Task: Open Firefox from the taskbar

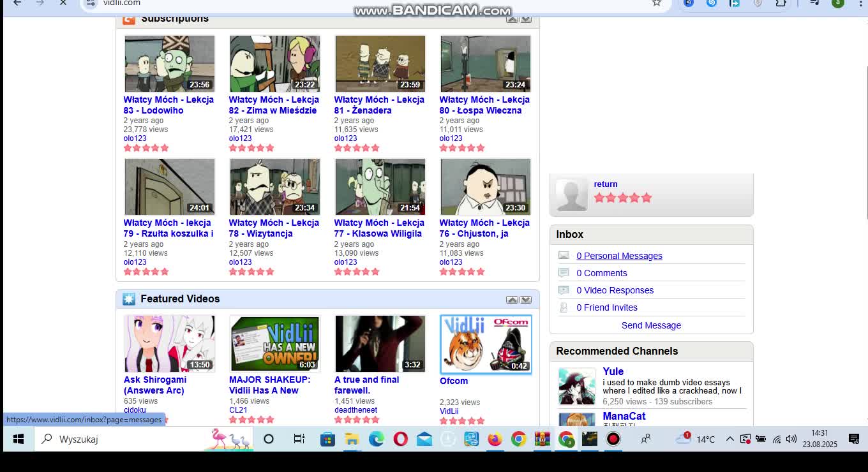Action: (495, 439)
